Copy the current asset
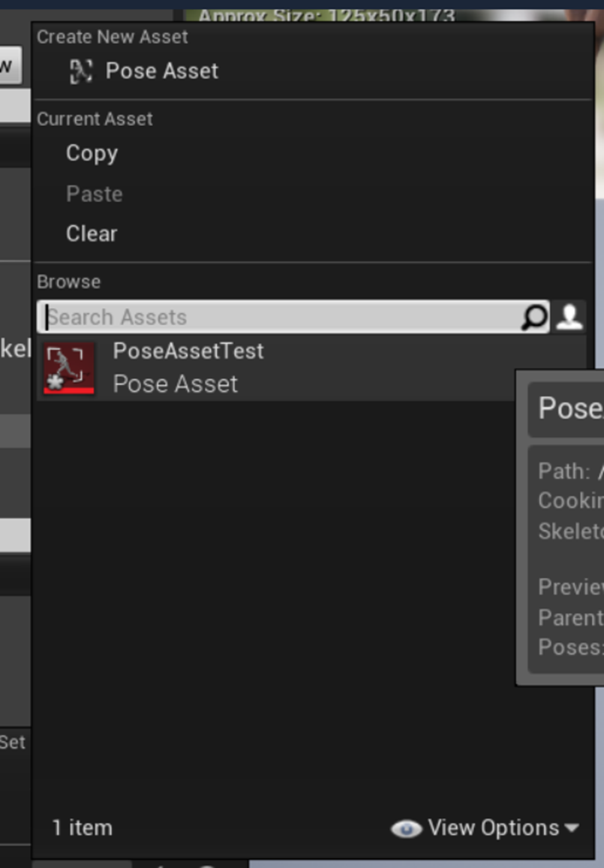The height and width of the screenshot is (868, 604). click(92, 153)
